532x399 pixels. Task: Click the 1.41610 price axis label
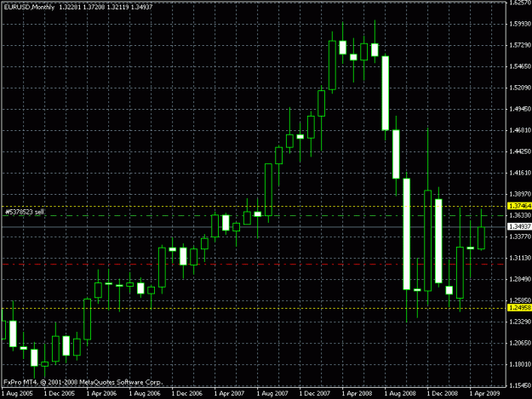520,173
